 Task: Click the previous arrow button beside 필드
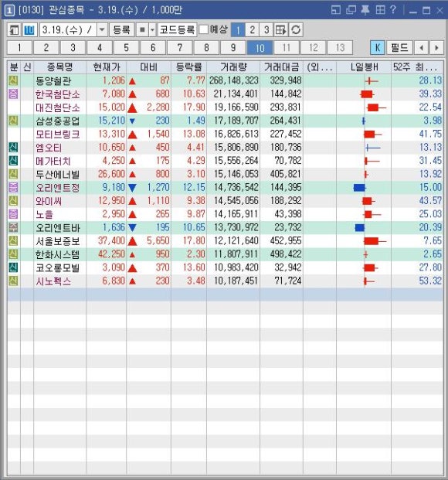click(x=422, y=48)
